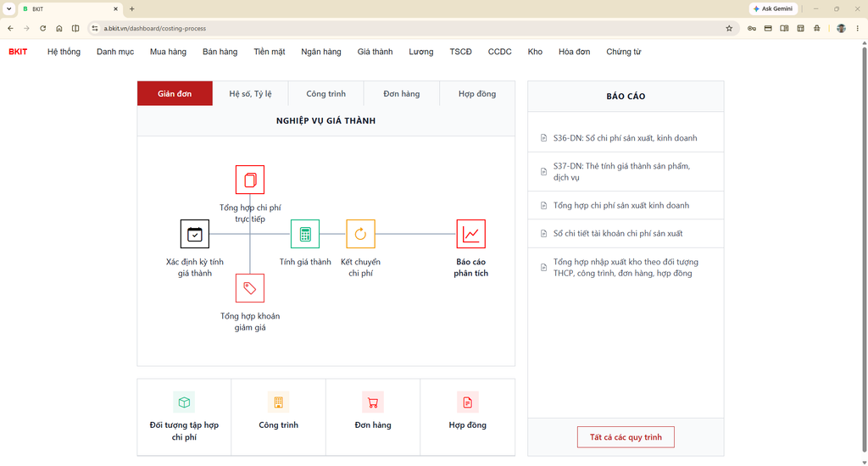Click the Xác định kỳ tính giá thành calendar icon
This screenshot has height=466, width=868.
(x=195, y=234)
